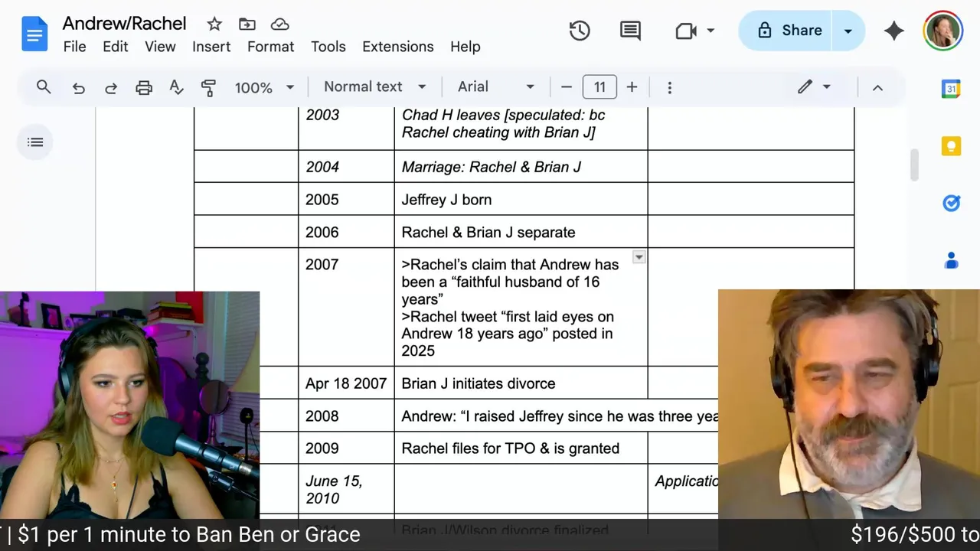The width and height of the screenshot is (980, 551).
Task: Open the Help menu
Action: tap(465, 47)
